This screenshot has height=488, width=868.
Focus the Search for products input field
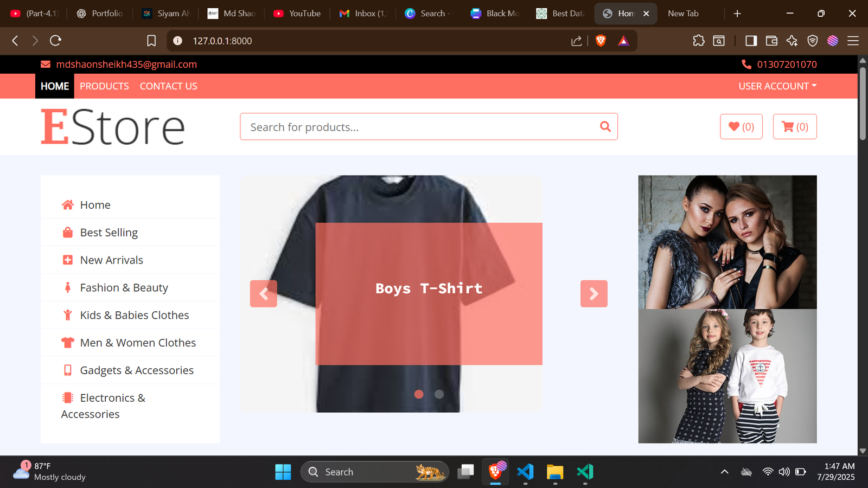[x=418, y=127]
